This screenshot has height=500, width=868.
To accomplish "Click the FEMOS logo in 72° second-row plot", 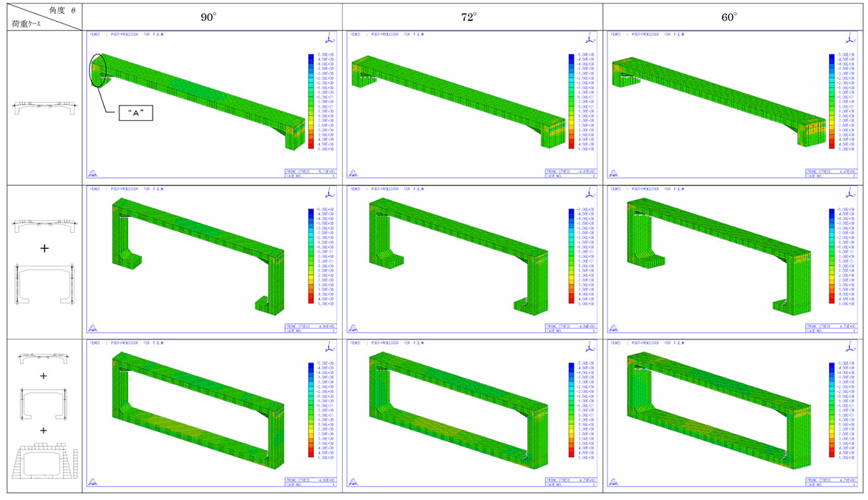I will 352,327.
